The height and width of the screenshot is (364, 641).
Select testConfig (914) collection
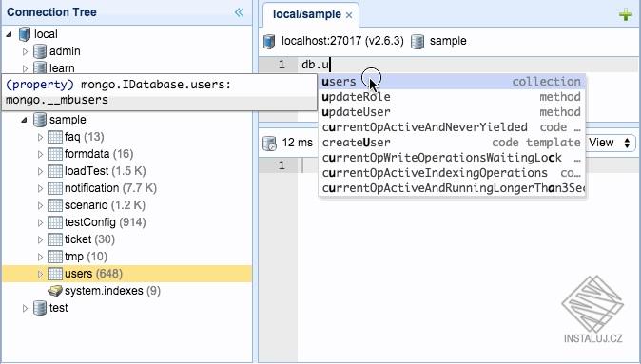point(105,222)
